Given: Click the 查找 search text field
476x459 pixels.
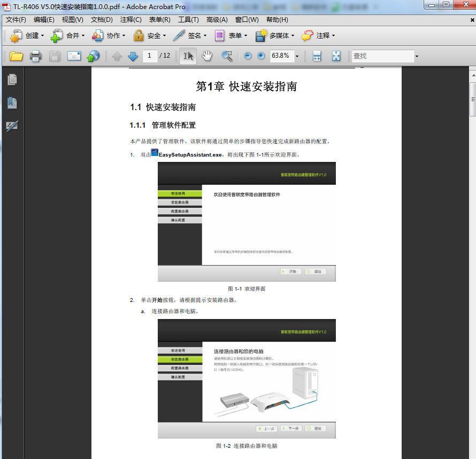Looking at the screenshot, I should (383, 56).
